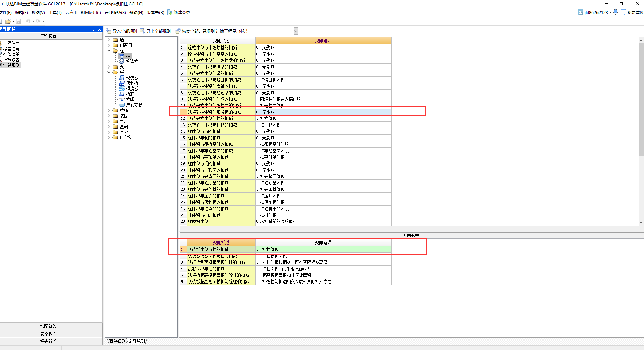Open the 云应用 menu
Screen dimensions: 644x350
point(71,13)
